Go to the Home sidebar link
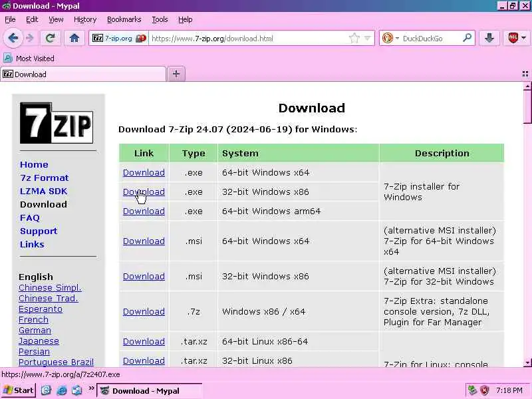Viewport: 532px width, 399px height. click(34, 164)
